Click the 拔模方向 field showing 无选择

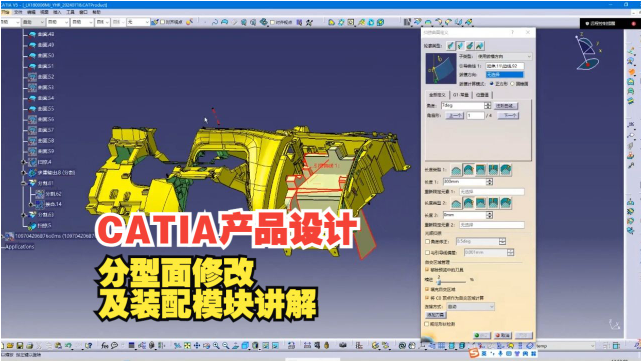point(505,75)
